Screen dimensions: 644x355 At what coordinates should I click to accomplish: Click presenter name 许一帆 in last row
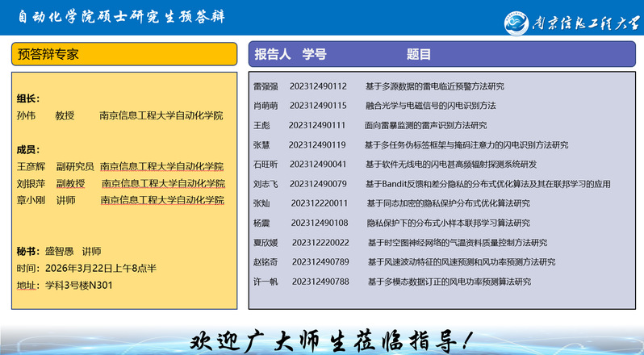[266, 282]
